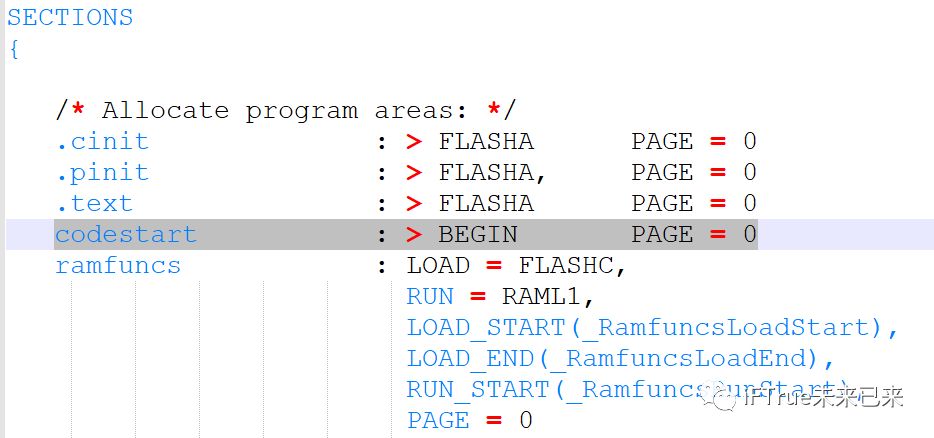The width and height of the screenshot is (934, 438).
Task: Click the RAML1 memory name
Action: point(541,297)
